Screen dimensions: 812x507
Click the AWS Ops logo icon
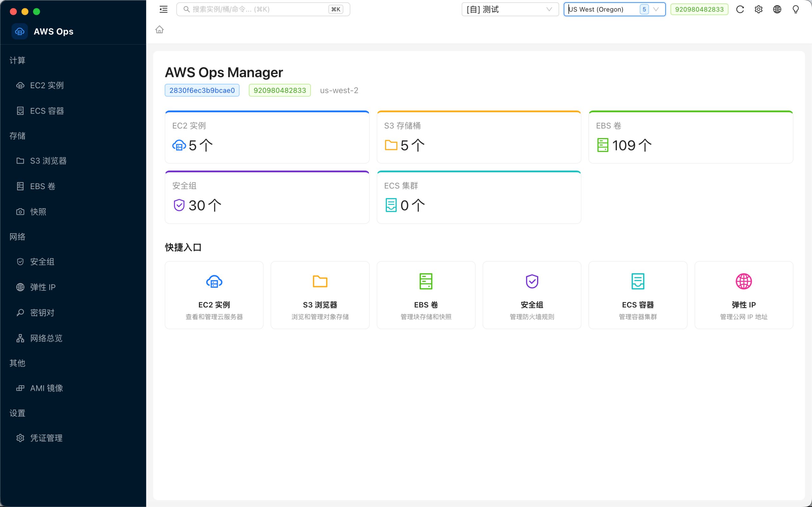pos(20,31)
